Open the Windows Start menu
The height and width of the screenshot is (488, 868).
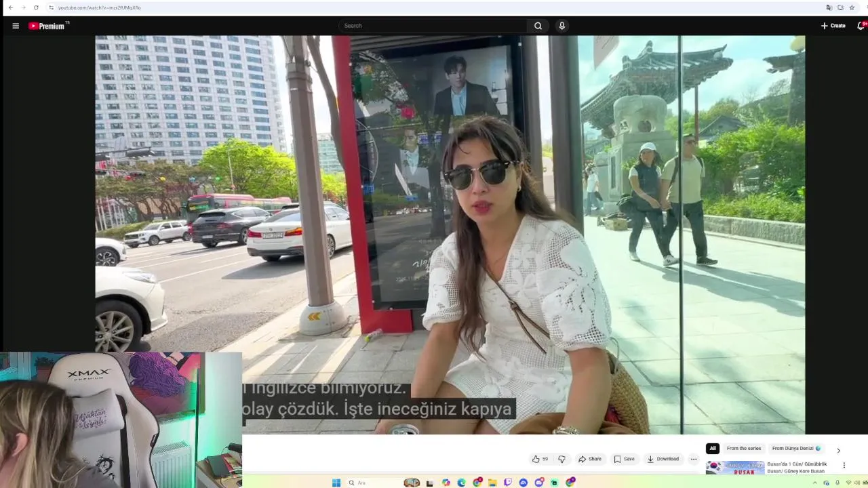tap(336, 483)
